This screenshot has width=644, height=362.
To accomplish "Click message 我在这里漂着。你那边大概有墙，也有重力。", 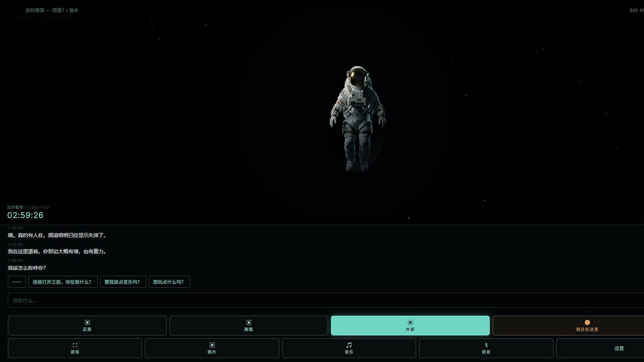I will 58,251.
